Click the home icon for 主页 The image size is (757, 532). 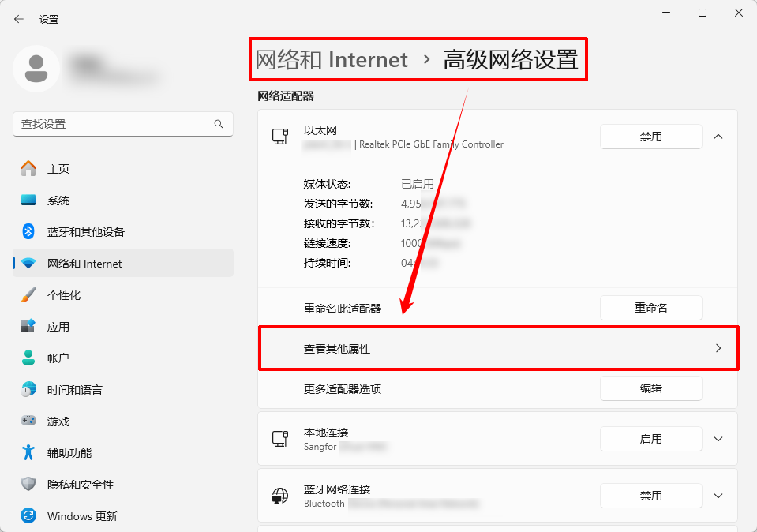(x=28, y=168)
